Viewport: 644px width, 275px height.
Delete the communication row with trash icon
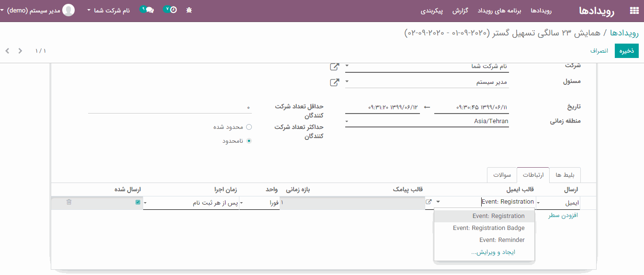click(69, 203)
